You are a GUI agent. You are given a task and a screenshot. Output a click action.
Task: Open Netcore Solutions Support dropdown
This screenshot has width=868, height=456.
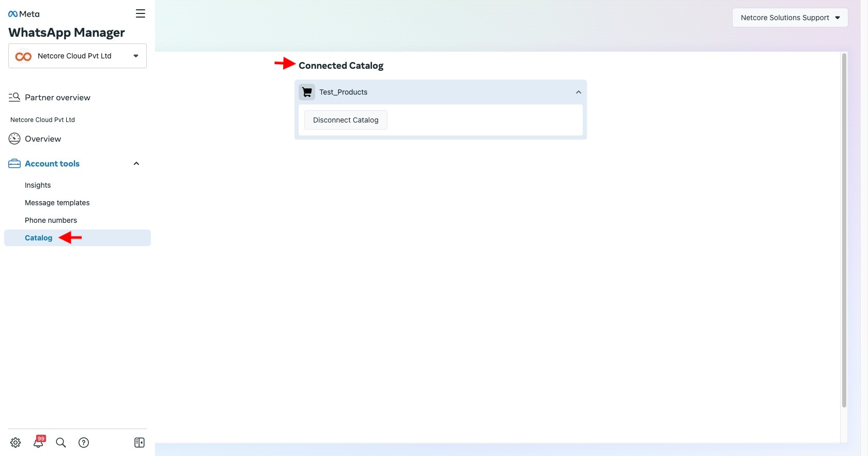click(x=789, y=18)
